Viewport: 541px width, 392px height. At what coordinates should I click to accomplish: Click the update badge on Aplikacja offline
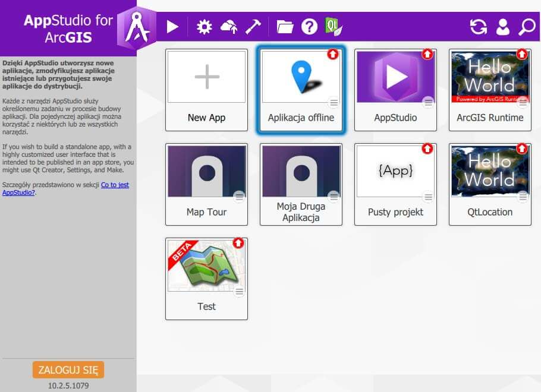(x=333, y=54)
